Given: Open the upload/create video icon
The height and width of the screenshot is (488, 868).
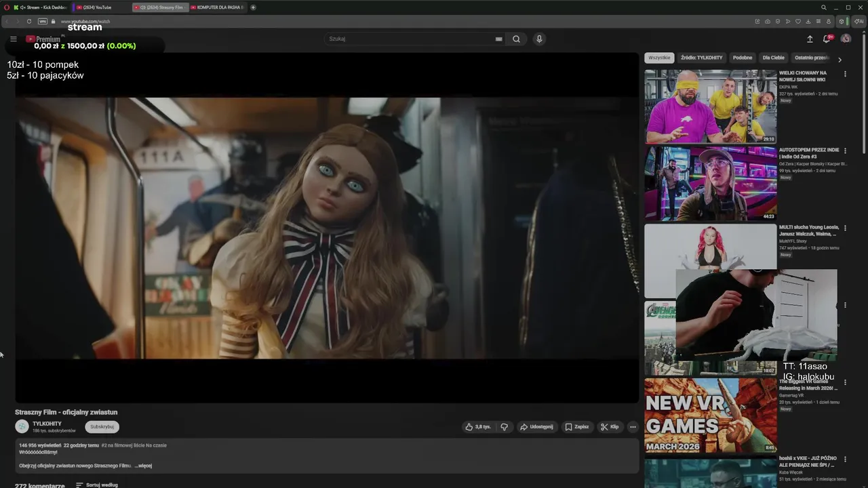Looking at the screenshot, I should point(810,39).
